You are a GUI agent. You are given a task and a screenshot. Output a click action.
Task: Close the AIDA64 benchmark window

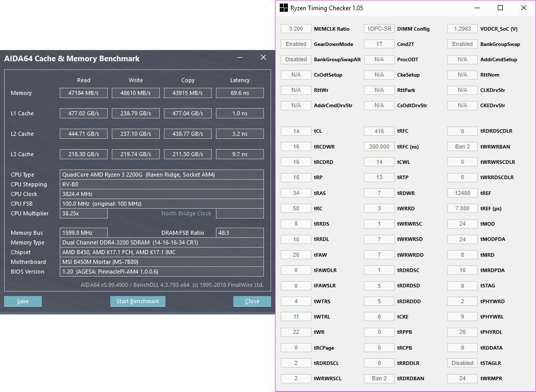(263, 57)
